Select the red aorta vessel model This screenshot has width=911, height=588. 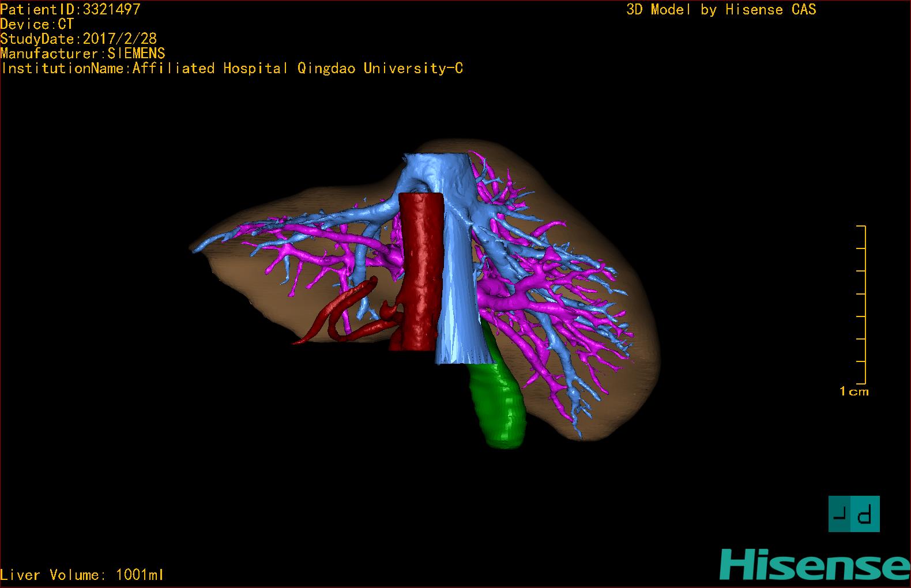pos(421,271)
